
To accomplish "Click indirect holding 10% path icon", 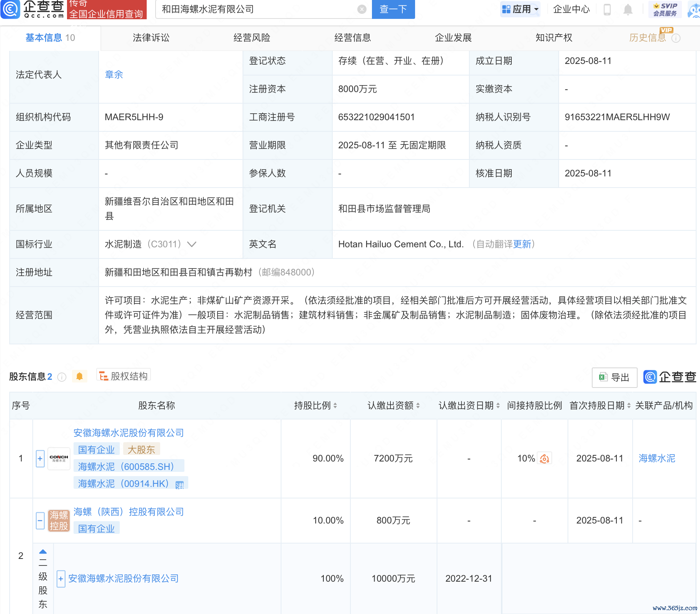I will coord(544,458).
